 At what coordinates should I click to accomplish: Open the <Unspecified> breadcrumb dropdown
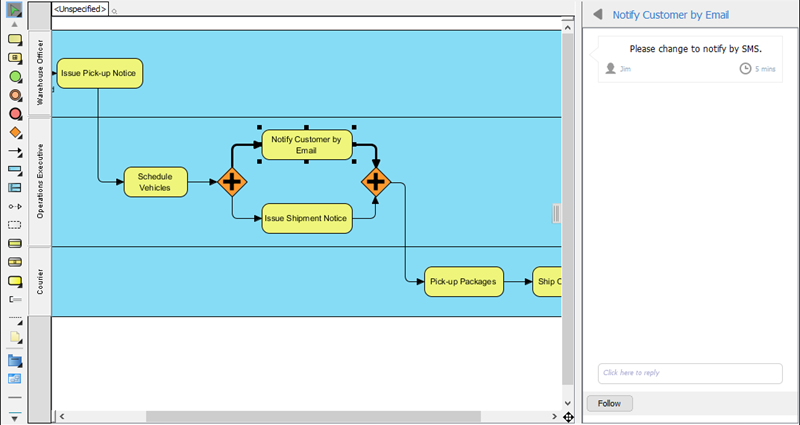click(80, 9)
